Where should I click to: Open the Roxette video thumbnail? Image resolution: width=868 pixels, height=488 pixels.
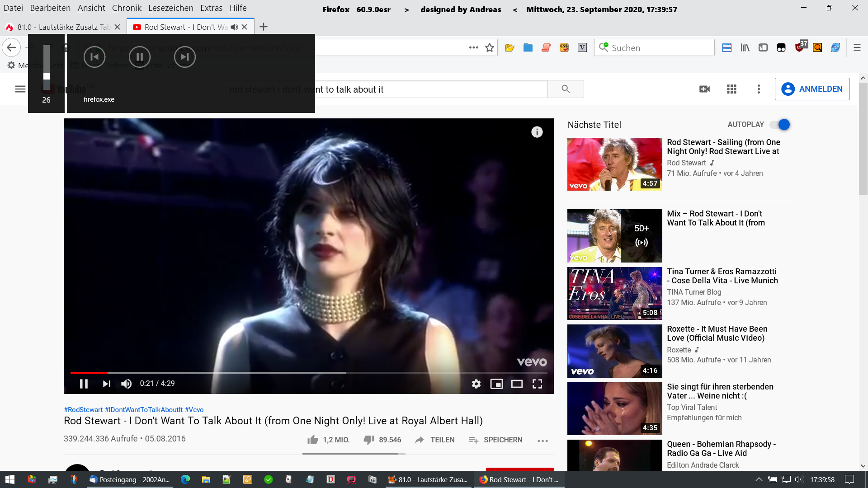tap(614, 351)
